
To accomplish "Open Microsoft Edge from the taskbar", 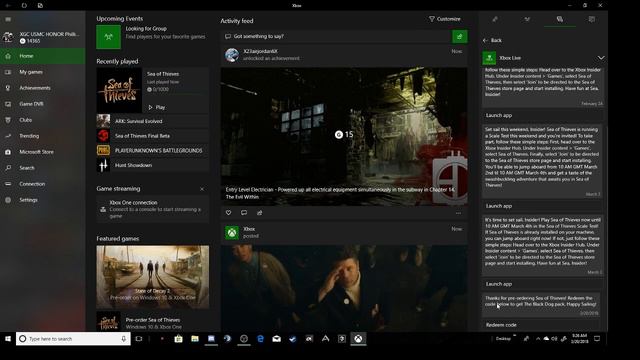I will coord(260,339).
